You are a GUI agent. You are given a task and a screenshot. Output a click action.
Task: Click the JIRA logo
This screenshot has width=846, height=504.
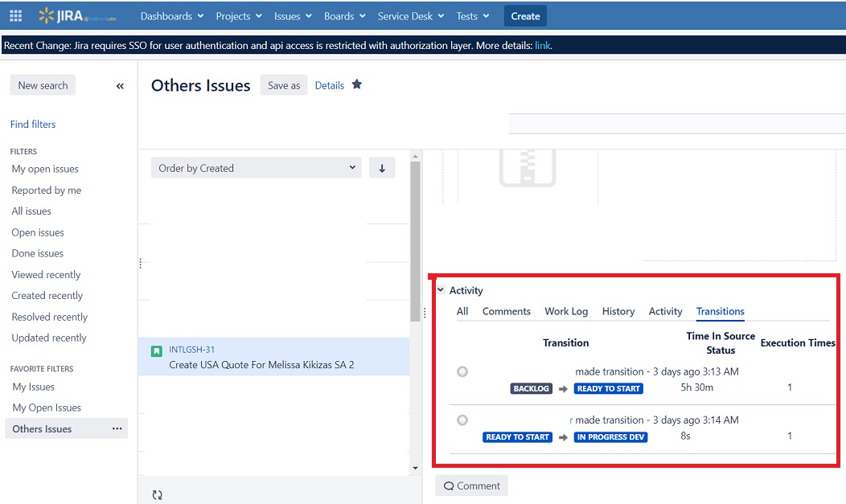(77, 16)
